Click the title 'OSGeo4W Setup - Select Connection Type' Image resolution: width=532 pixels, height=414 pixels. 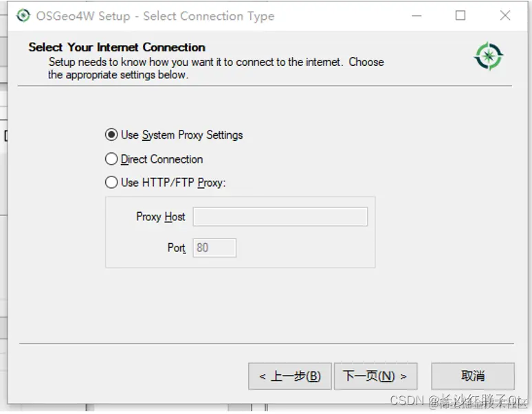(x=155, y=16)
